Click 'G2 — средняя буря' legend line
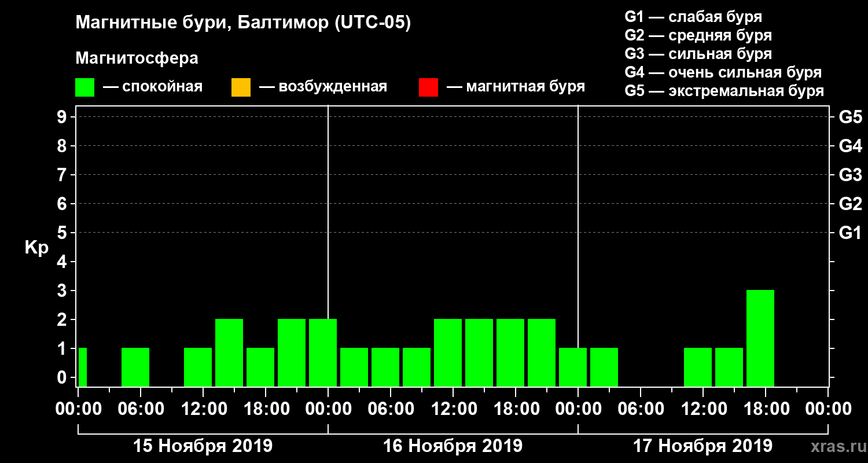This screenshot has width=868, height=463. tap(698, 35)
